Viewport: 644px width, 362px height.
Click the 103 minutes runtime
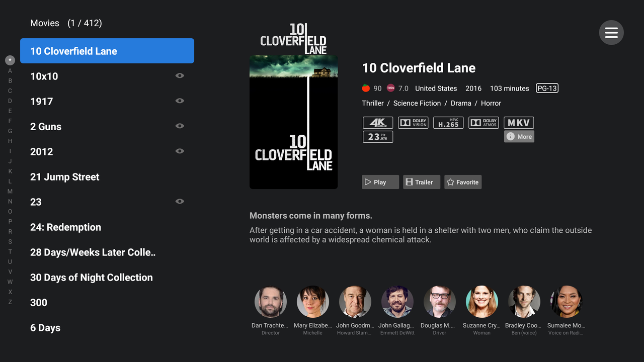point(510,88)
